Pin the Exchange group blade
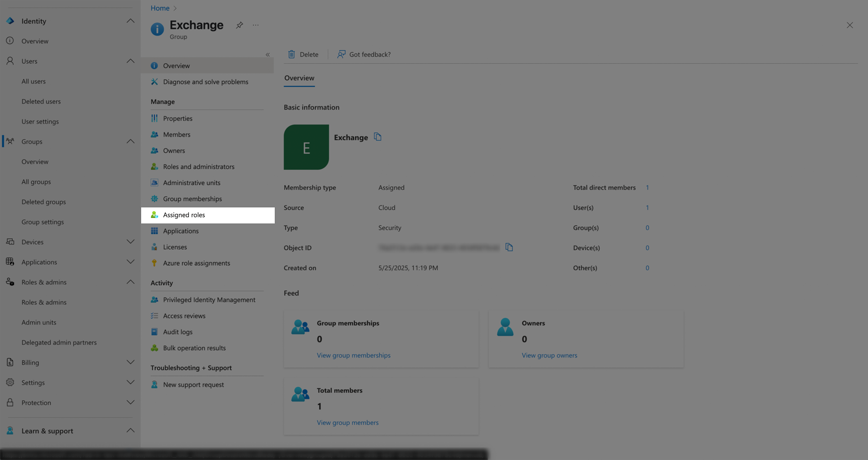Image resolution: width=868 pixels, height=460 pixels. (x=240, y=25)
